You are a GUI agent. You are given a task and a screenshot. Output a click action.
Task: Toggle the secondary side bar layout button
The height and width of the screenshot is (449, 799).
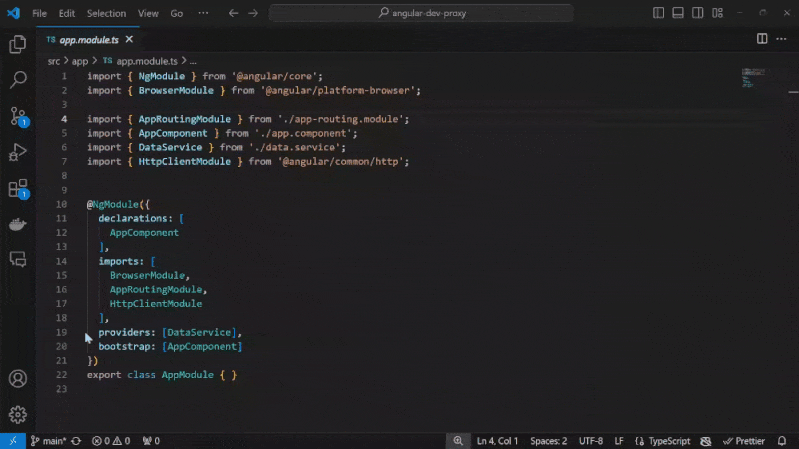click(698, 13)
